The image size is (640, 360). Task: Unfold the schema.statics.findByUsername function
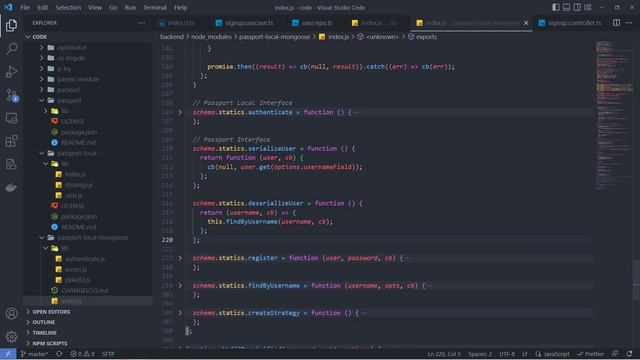180,285
